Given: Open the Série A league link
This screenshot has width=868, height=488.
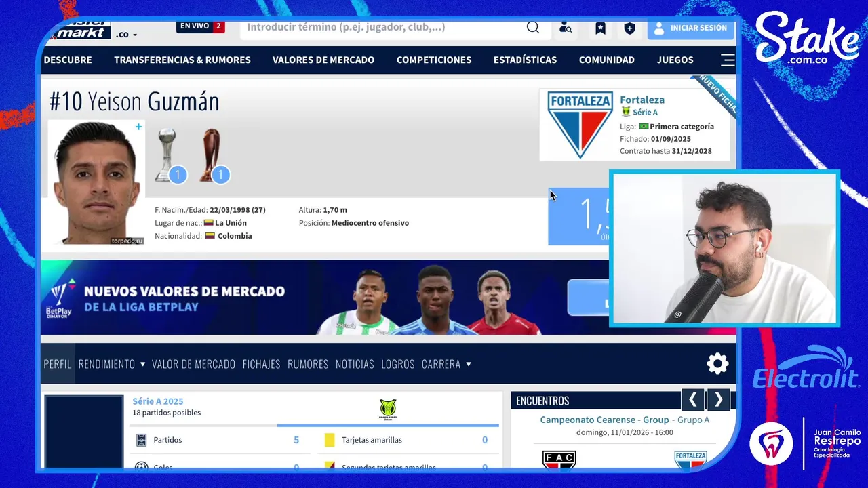Looking at the screenshot, I should pyautogui.click(x=645, y=113).
